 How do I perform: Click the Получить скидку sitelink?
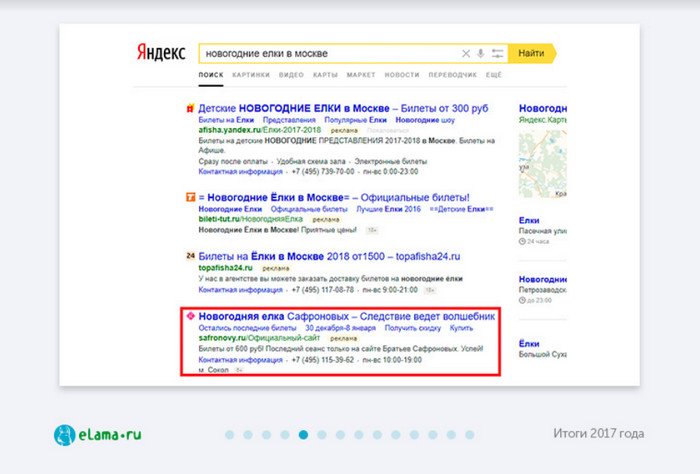[412, 328]
